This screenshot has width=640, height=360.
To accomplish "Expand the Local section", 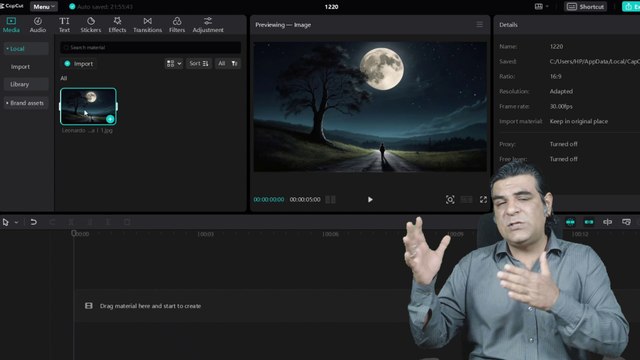I will 25,49.
